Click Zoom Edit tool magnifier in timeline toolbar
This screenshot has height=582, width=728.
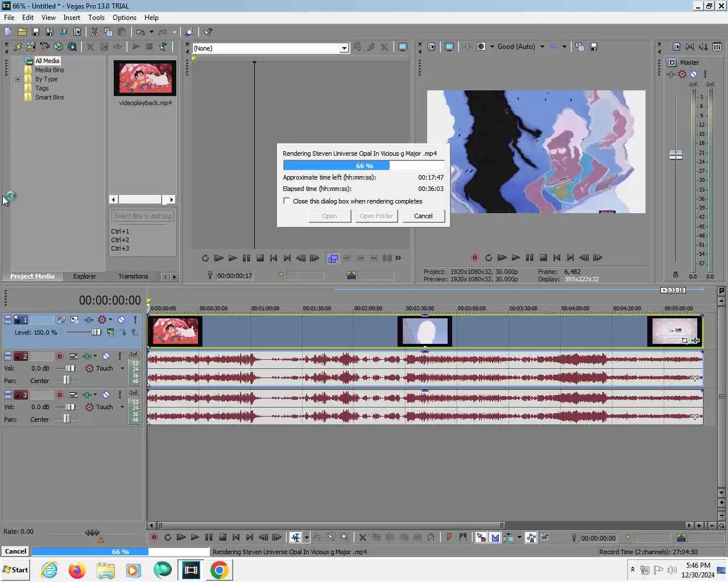tap(344, 537)
